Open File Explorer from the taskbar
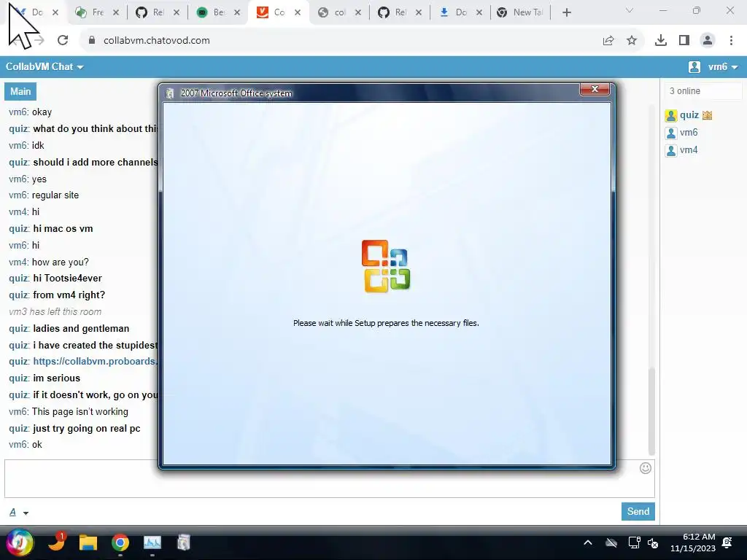747x560 pixels. coord(88,542)
